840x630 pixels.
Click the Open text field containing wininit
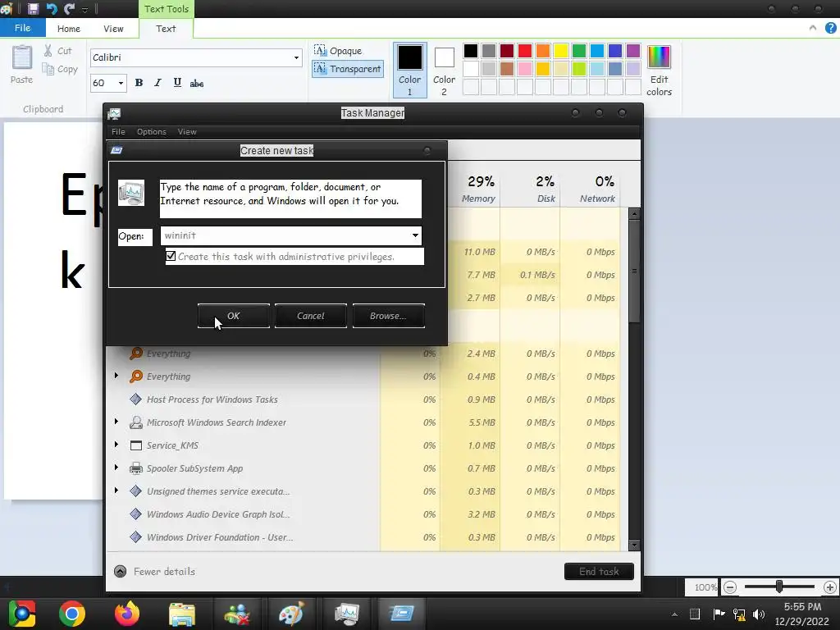tap(285, 235)
